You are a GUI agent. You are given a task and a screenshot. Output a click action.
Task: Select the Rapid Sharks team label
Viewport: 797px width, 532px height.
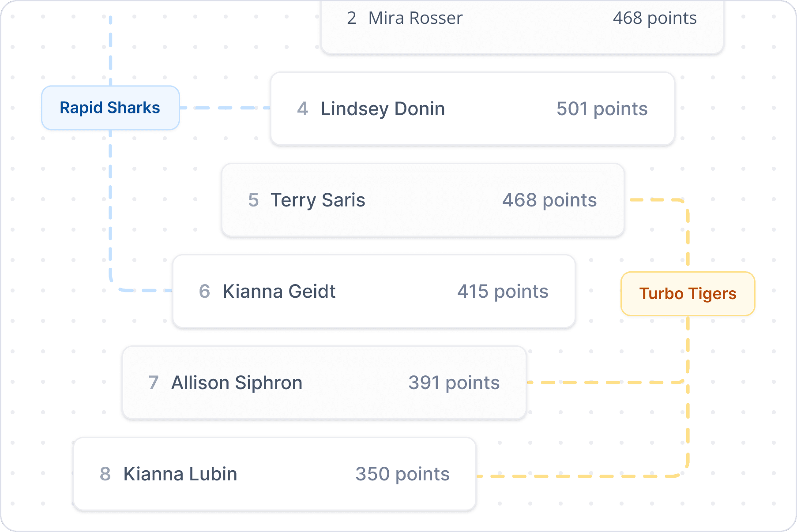110,108
